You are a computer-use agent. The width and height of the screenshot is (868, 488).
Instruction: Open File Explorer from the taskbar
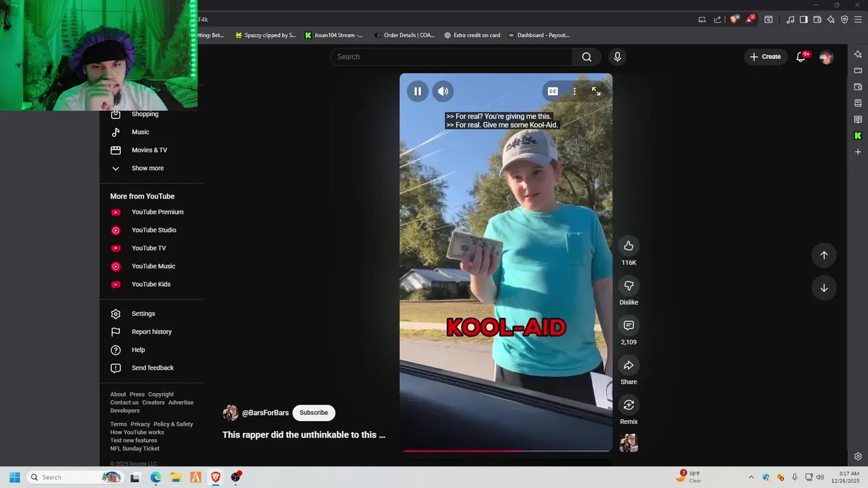tap(175, 477)
